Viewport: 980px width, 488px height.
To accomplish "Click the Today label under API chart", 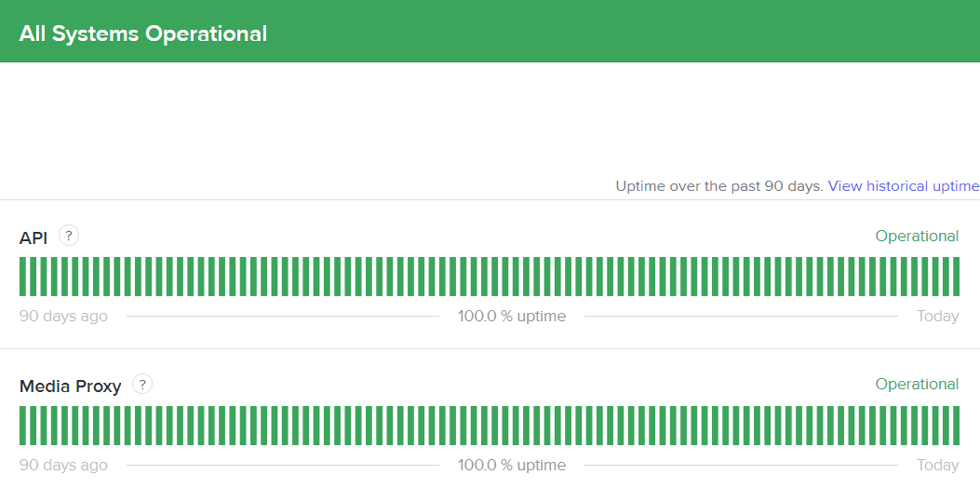I will click(937, 317).
